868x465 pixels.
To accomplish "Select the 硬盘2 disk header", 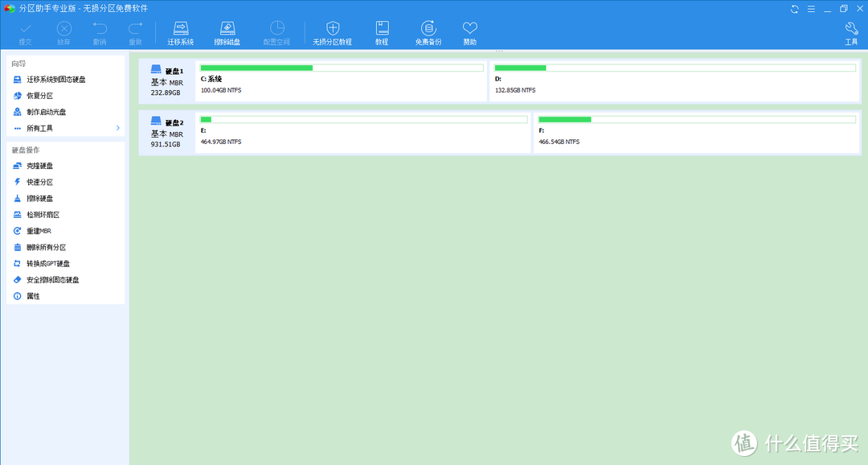I will pyautogui.click(x=167, y=131).
